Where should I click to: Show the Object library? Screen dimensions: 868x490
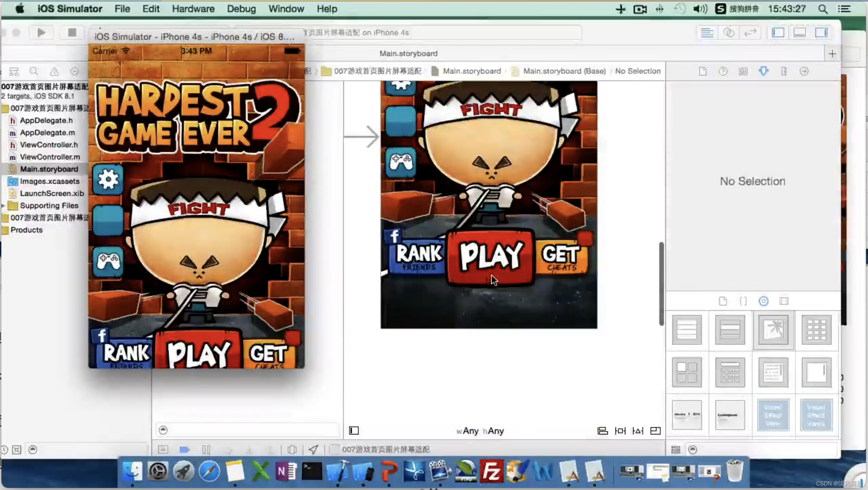(x=763, y=301)
